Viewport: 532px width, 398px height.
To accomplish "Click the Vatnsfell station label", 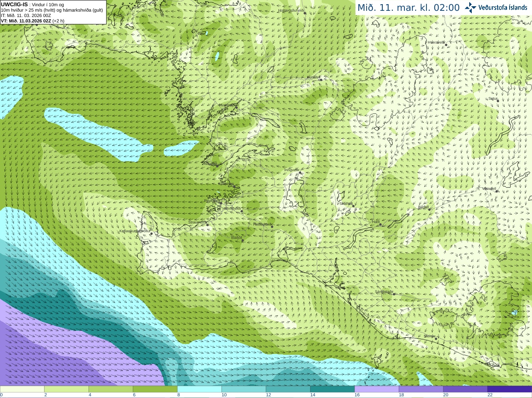I will click(489, 189).
